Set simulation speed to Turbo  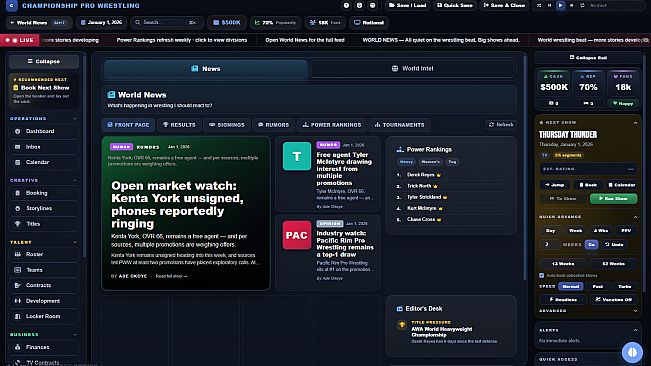click(x=624, y=286)
